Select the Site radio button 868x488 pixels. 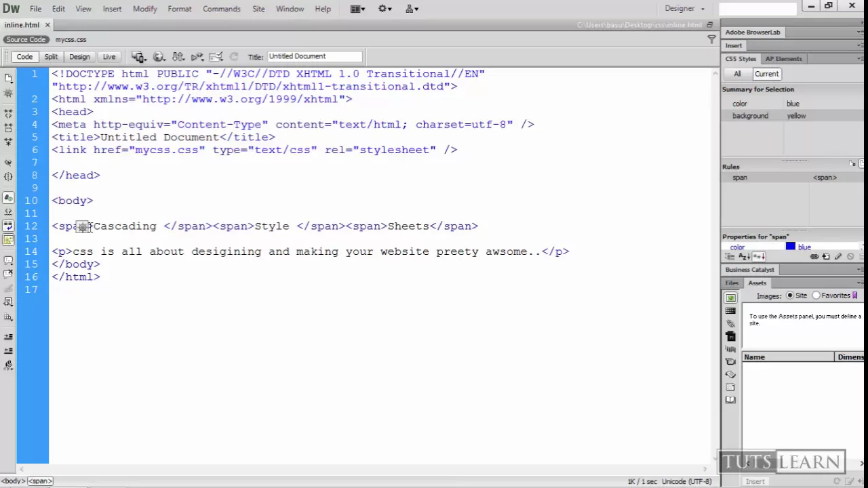point(790,296)
